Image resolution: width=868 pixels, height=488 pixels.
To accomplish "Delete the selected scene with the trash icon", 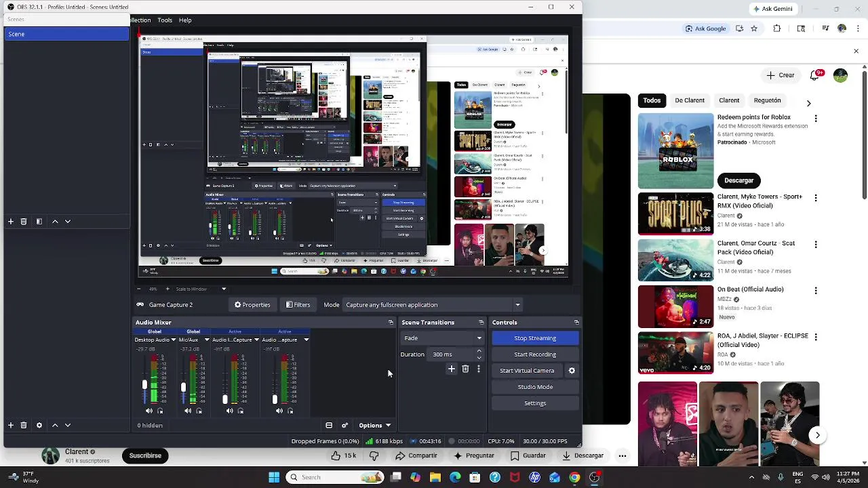I will tap(24, 222).
